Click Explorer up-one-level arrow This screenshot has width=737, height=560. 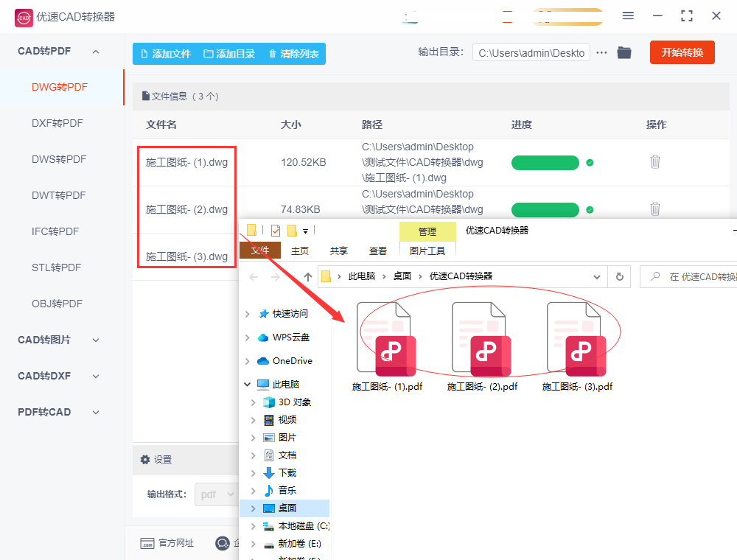[x=307, y=277]
